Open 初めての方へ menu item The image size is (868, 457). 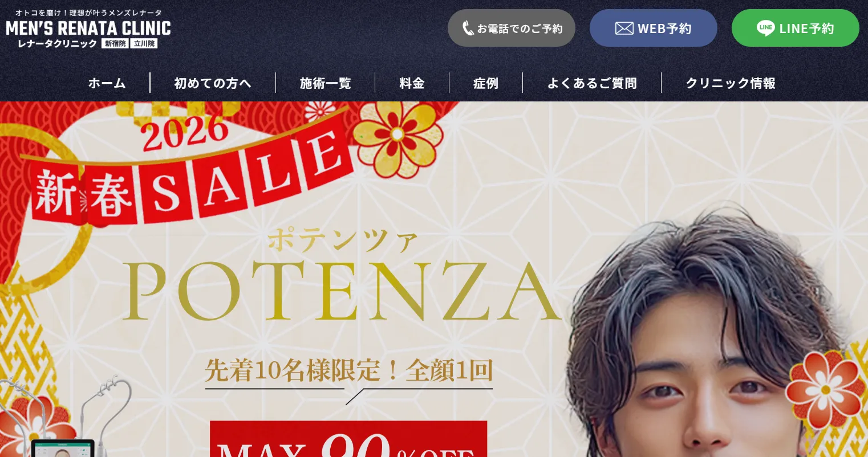(x=213, y=83)
